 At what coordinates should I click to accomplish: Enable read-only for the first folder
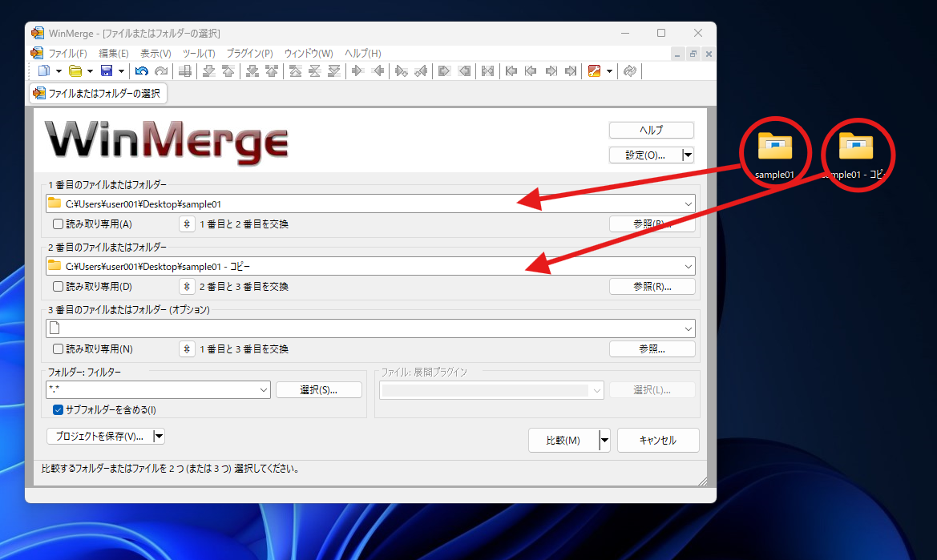(x=56, y=224)
